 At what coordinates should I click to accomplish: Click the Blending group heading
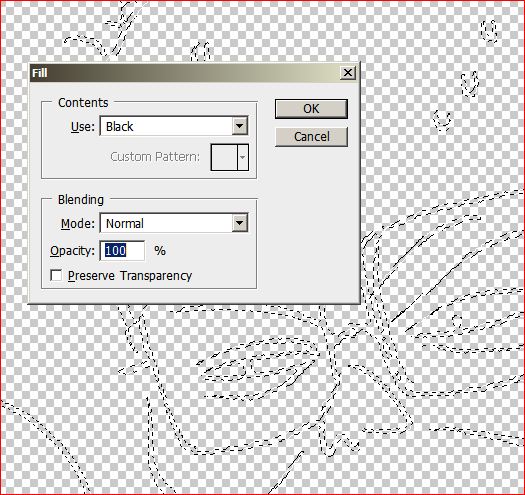pyautogui.click(x=81, y=200)
